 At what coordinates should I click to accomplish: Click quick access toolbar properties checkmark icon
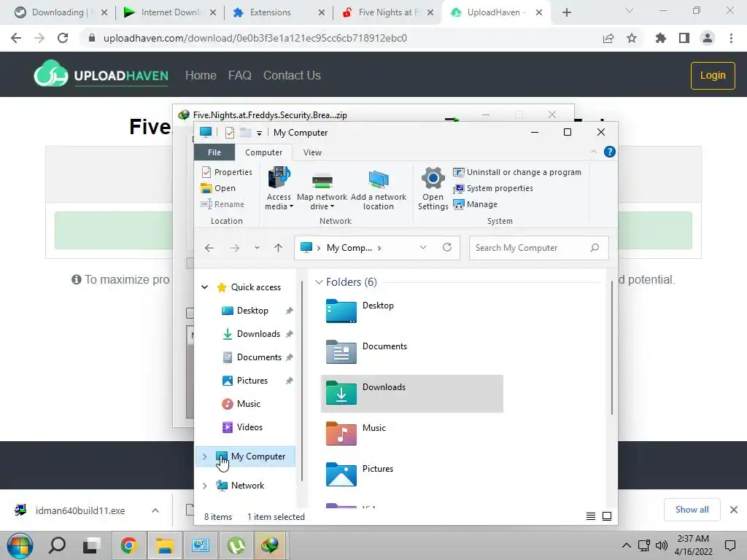(x=229, y=133)
